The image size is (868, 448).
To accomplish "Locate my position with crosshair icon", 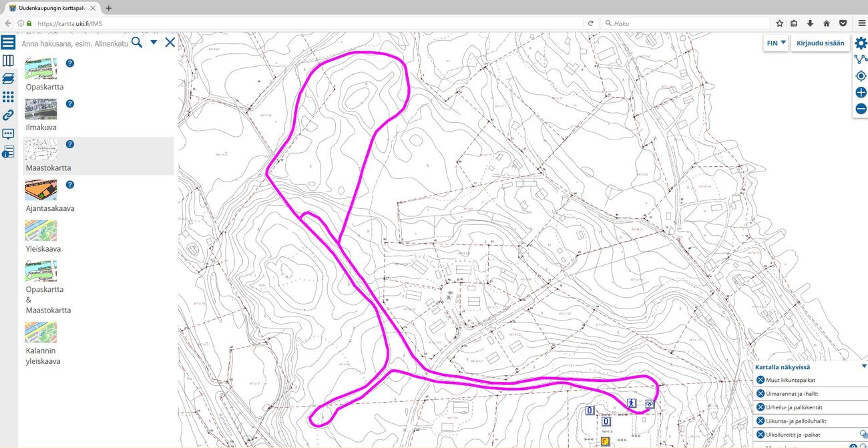I will 861,76.
